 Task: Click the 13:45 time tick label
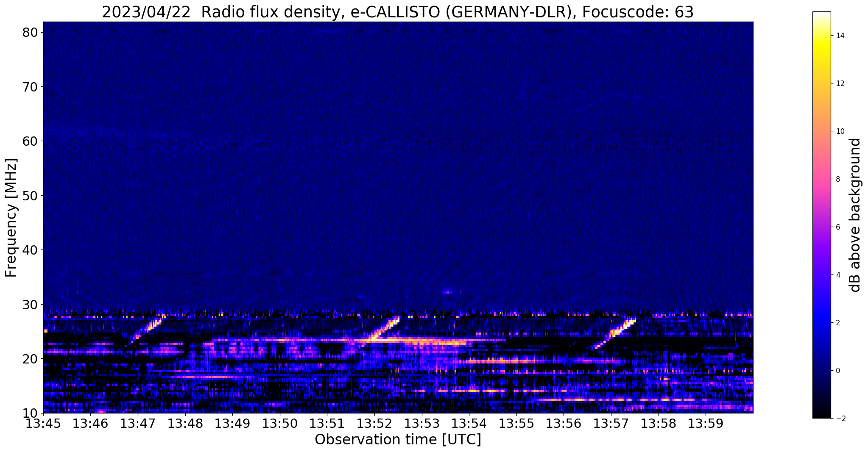tap(43, 423)
